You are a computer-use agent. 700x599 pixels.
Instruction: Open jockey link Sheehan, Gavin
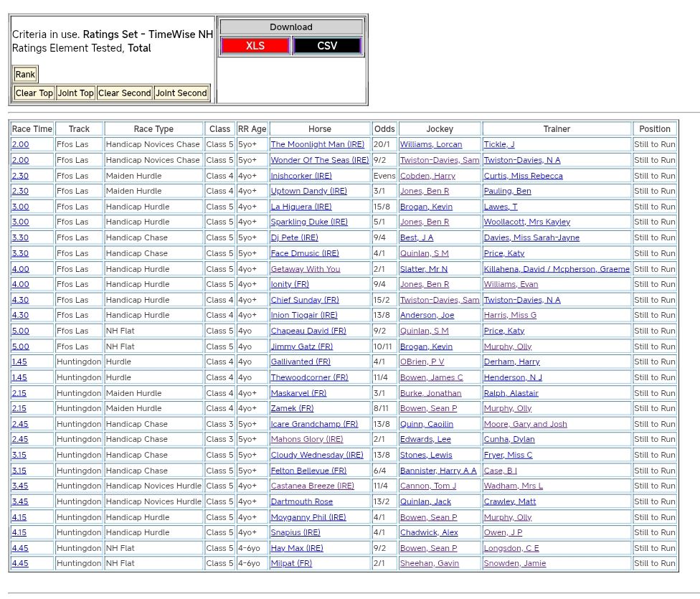point(430,564)
